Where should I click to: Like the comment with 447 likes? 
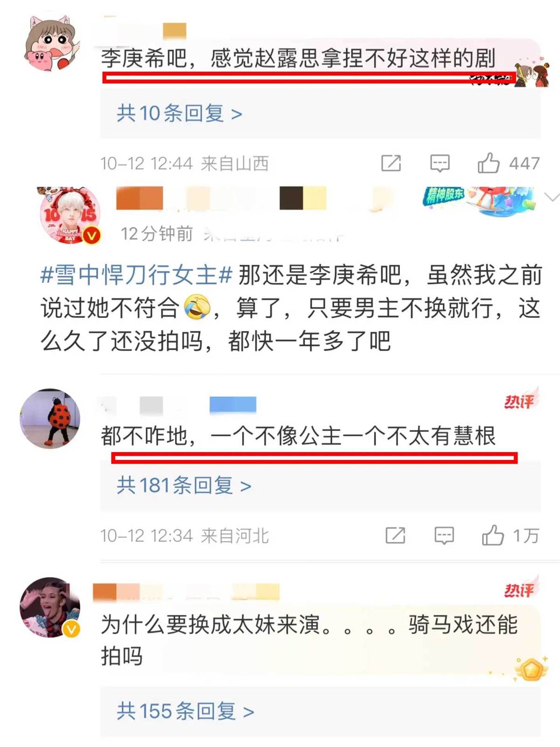(489, 163)
